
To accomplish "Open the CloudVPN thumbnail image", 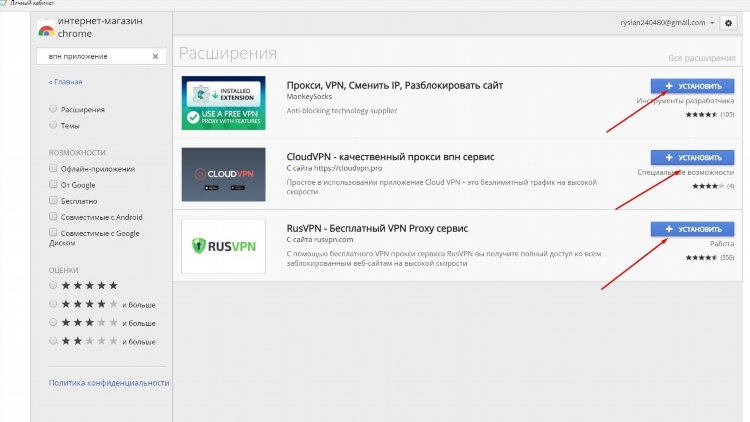I will tap(223, 174).
